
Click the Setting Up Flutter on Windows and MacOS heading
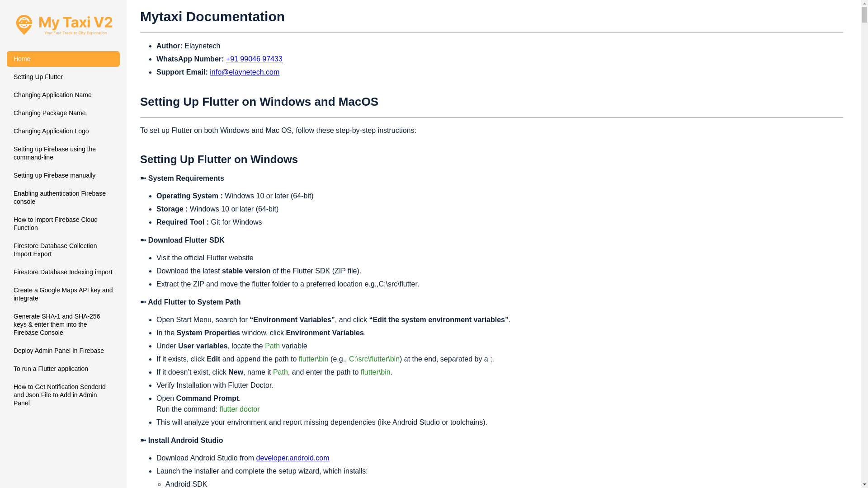[259, 102]
